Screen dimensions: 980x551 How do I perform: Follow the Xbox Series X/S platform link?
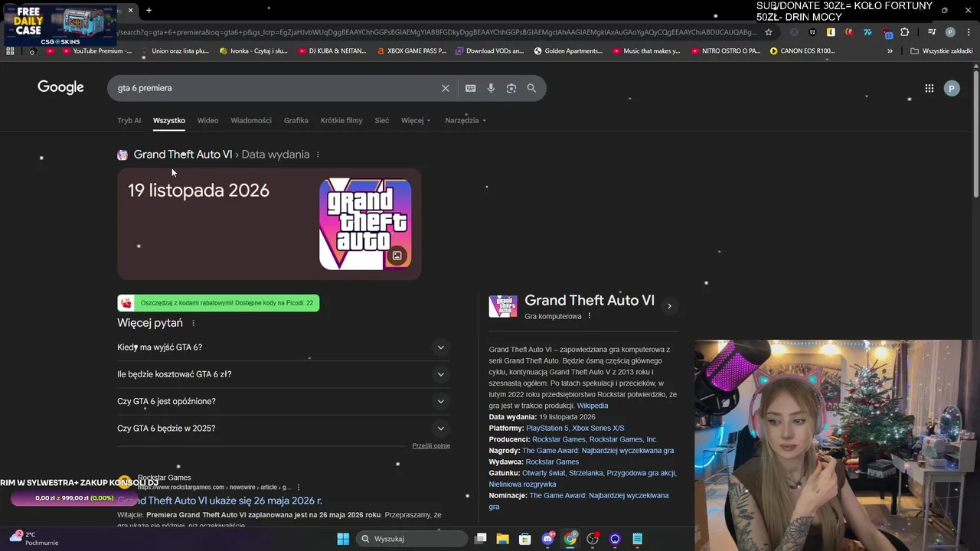click(598, 428)
